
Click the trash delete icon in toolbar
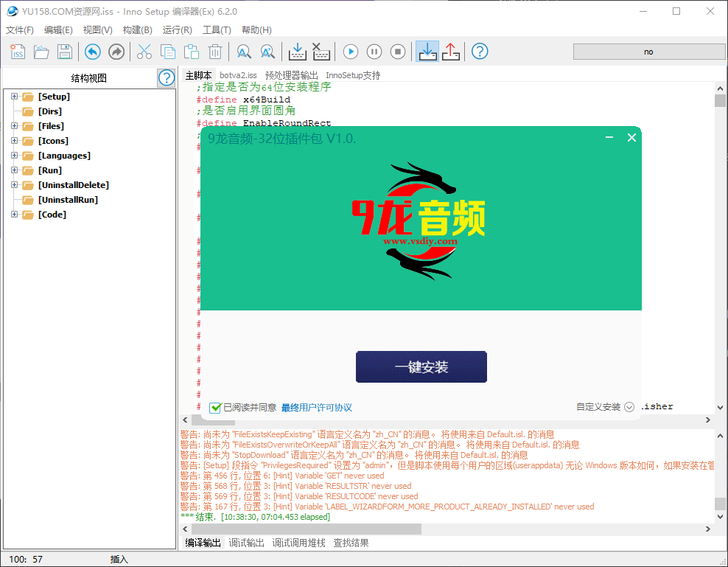tap(215, 52)
